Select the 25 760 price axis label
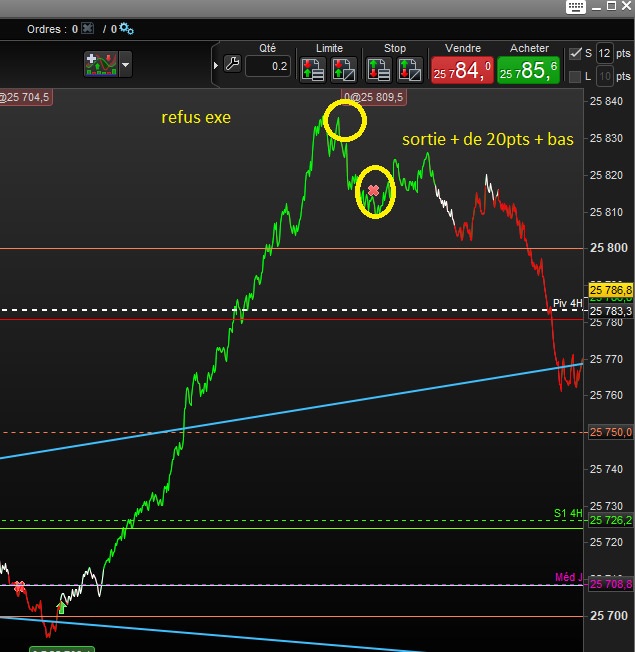This screenshot has width=635, height=652. [x=606, y=395]
